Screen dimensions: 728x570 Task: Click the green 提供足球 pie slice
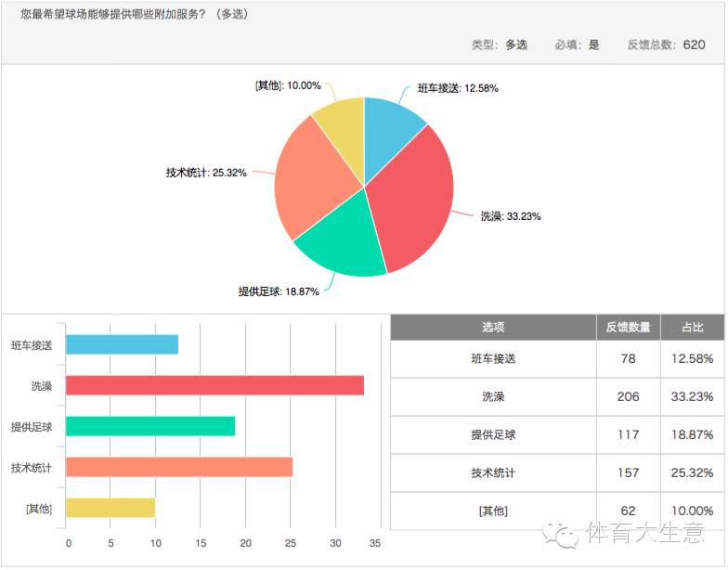tap(348, 241)
